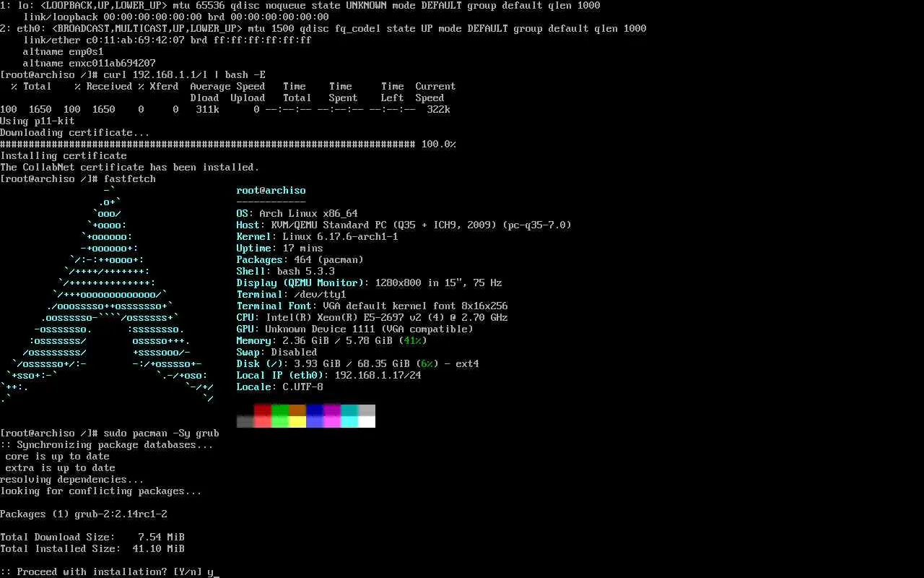Click the 'Local IP (eth0): 192.168.1.17/24' line
Image resolution: width=924 pixels, height=578 pixels.
click(x=329, y=376)
